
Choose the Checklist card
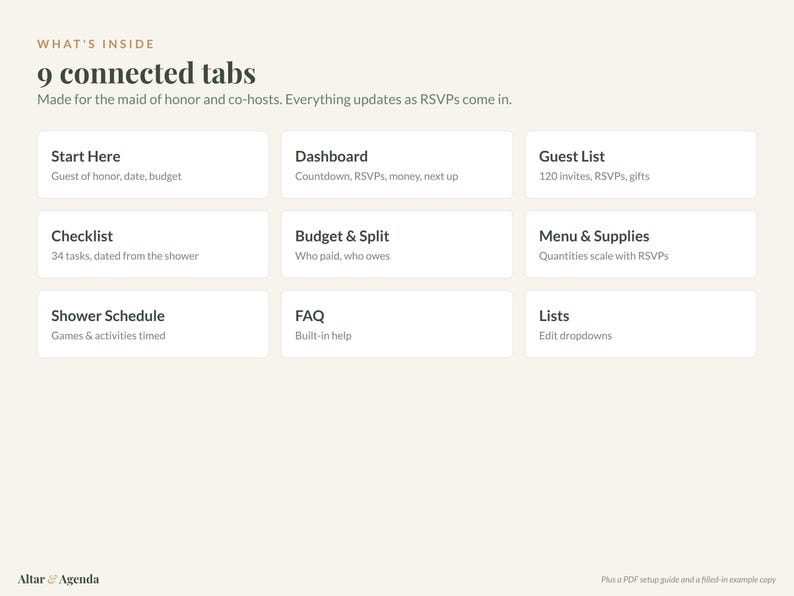(153, 244)
